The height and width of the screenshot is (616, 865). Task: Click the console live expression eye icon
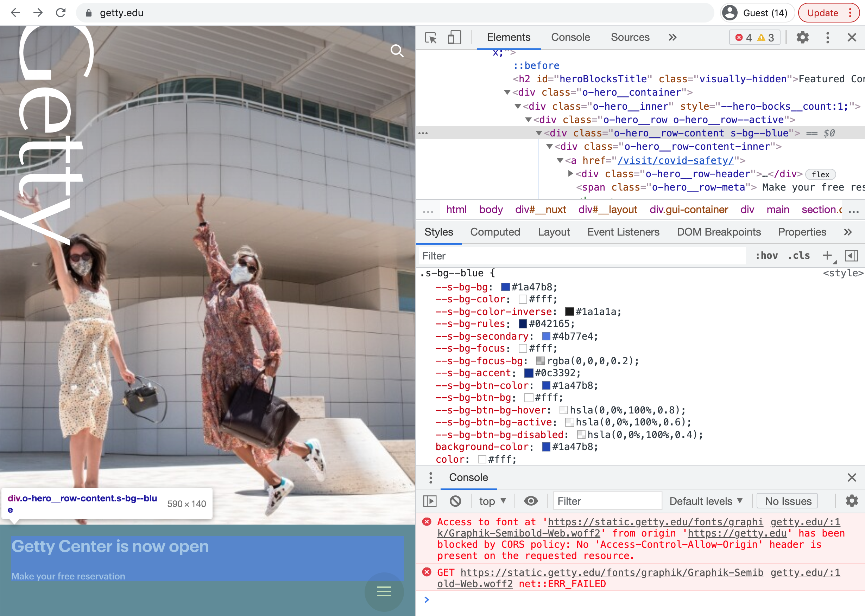click(531, 501)
